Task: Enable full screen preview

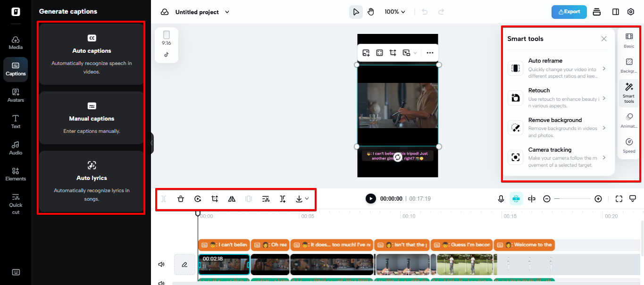Action: coord(619,198)
